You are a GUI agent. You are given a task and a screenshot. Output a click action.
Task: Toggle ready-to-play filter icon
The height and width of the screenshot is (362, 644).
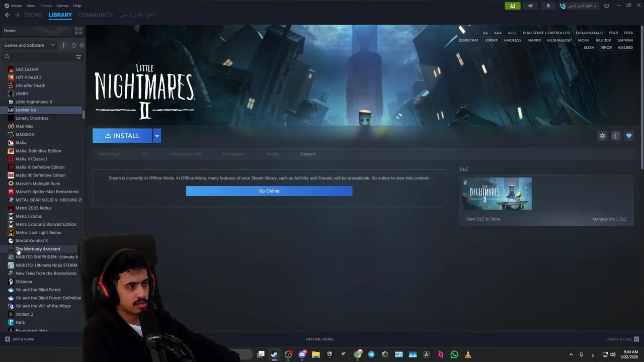pos(82,45)
